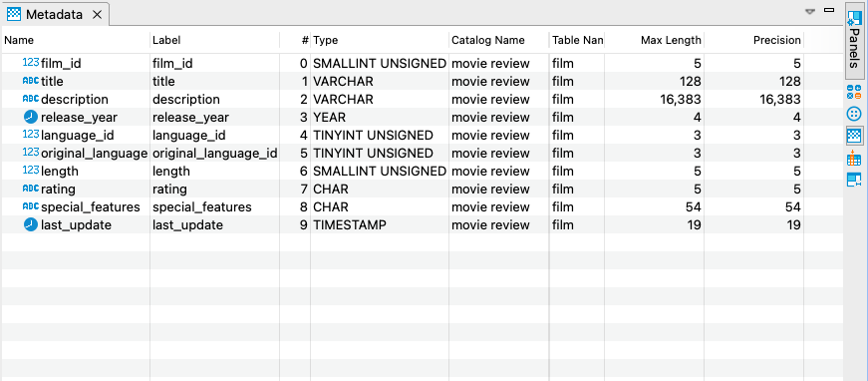Screen dimensions: 868x381
Task: Click the clock icon beside last_update
Action: click(x=31, y=224)
